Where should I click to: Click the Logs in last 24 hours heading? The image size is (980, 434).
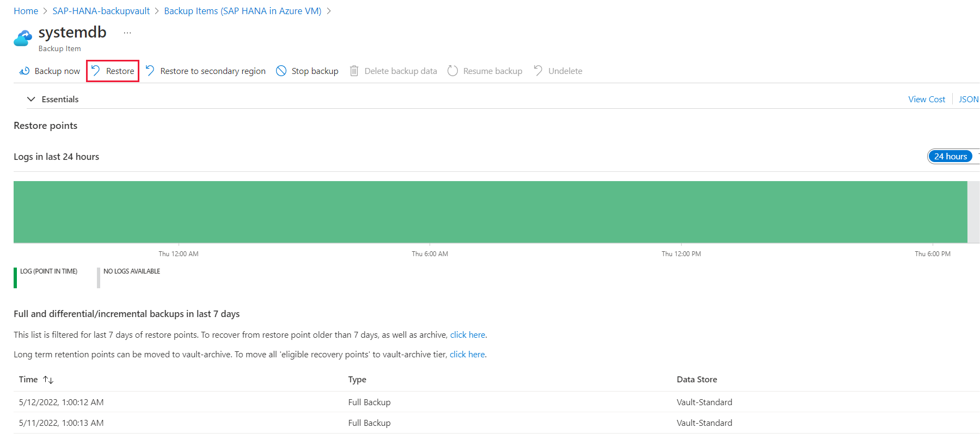[56, 157]
